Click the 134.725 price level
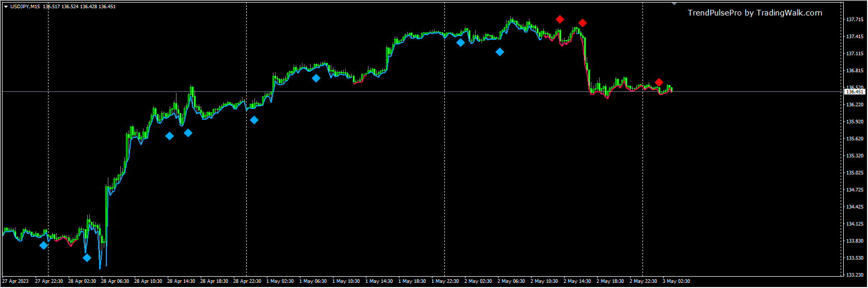The image size is (868, 288). [x=855, y=190]
